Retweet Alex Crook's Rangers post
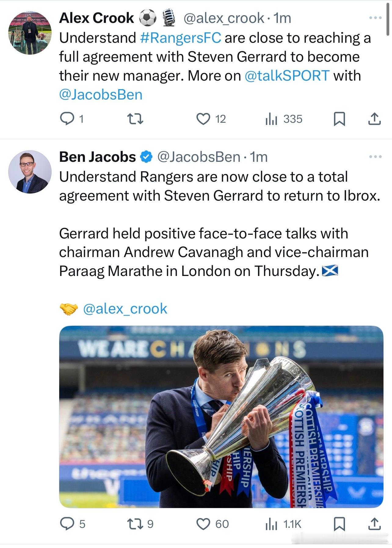This screenshot has width=392, height=548. 135,119
